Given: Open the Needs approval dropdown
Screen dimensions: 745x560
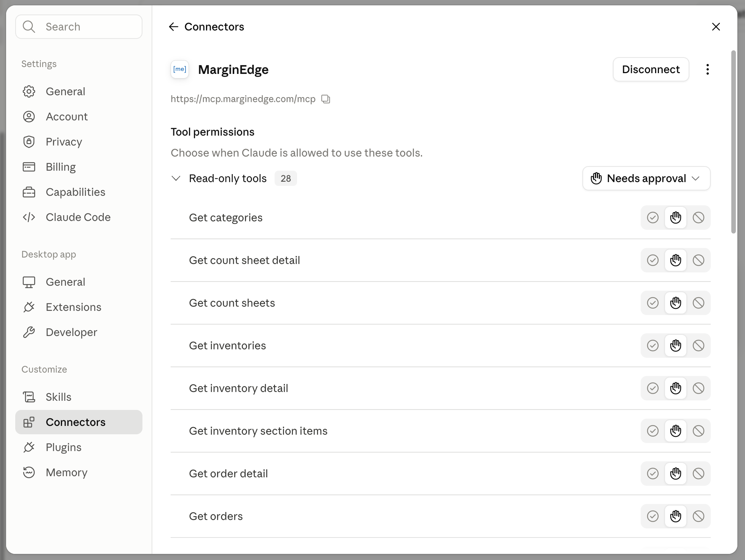Looking at the screenshot, I should point(646,178).
